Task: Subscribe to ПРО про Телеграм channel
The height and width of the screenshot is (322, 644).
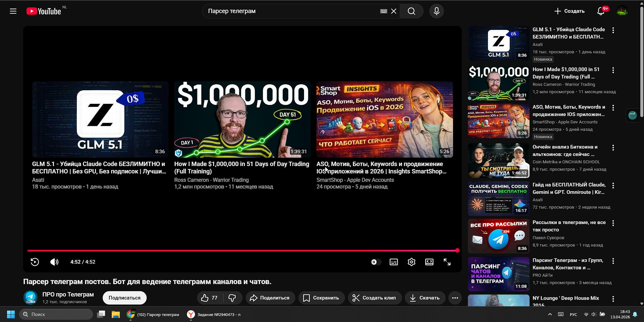Action: coord(125,298)
